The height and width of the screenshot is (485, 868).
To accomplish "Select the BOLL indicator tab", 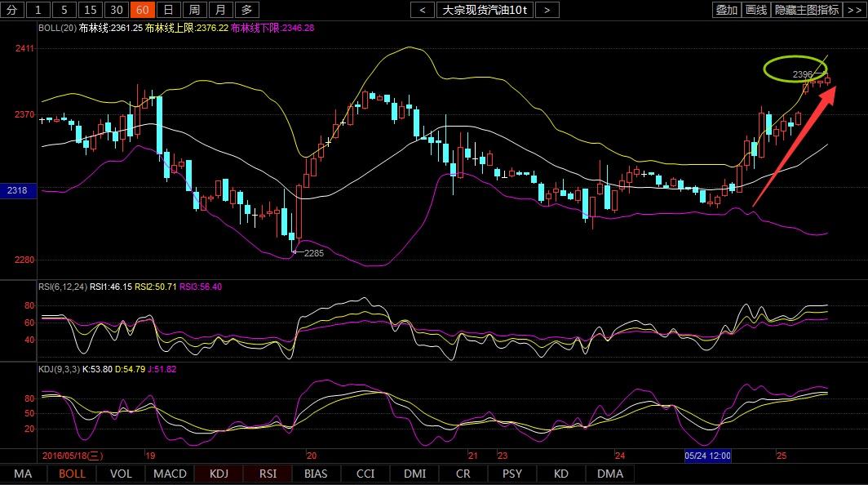I will [x=72, y=474].
